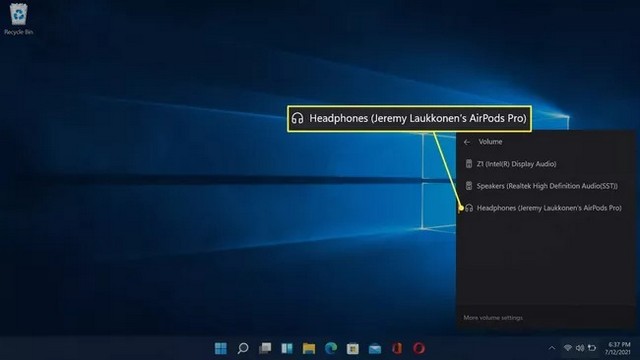This screenshot has height=360, width=640.
Task: Click the Wi-Fi network tray icon
Action: coord(568,348)
